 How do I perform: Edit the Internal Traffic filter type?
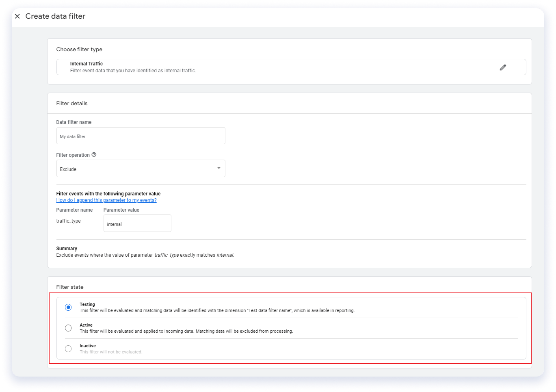(x=503, y=67)
